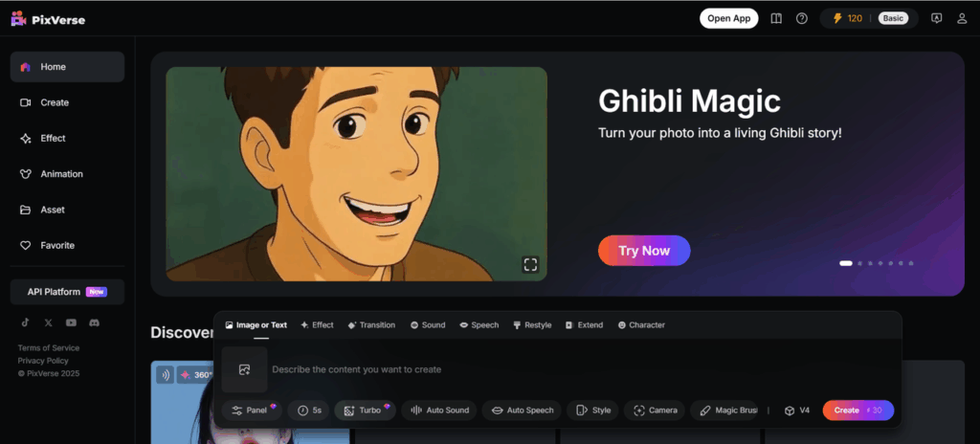980x444 pixels.
Task: Select the first banner carousel indicator
Action: [845, 263]
